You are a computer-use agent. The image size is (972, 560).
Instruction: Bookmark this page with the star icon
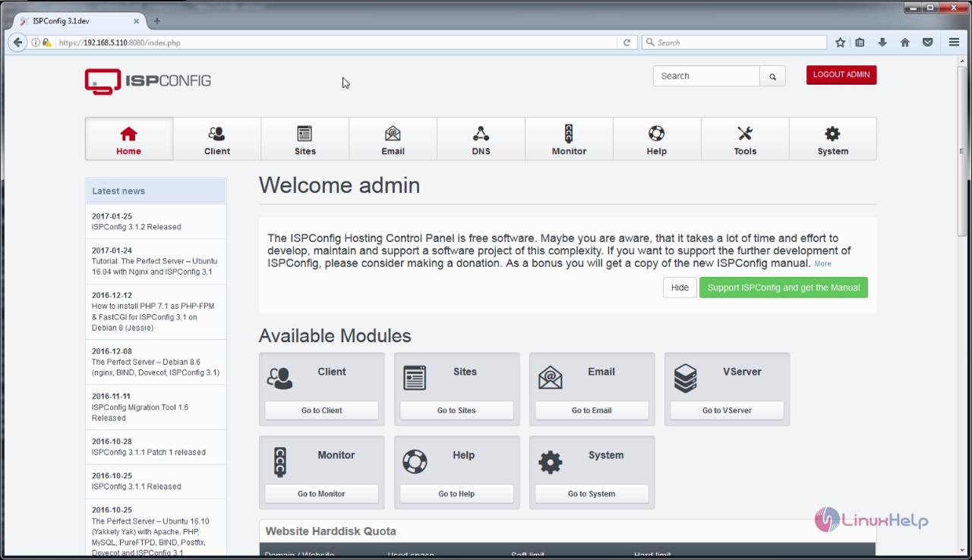coord(840,42)
